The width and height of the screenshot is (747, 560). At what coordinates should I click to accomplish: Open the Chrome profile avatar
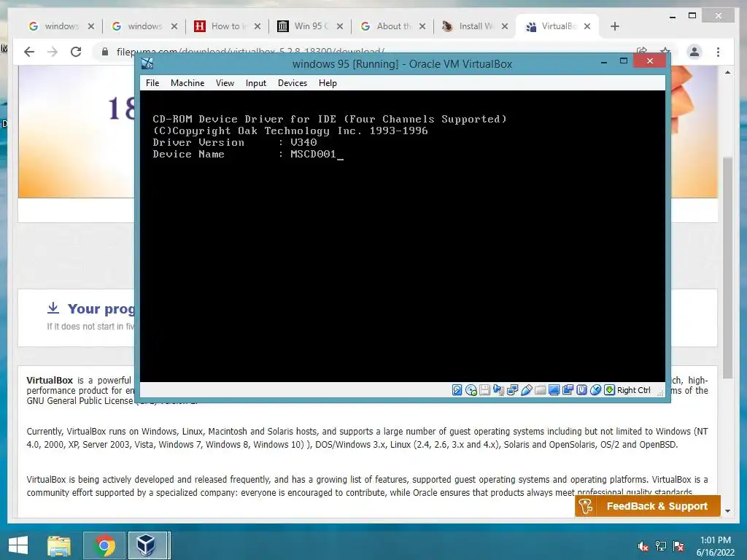click(x=694, y=52)
